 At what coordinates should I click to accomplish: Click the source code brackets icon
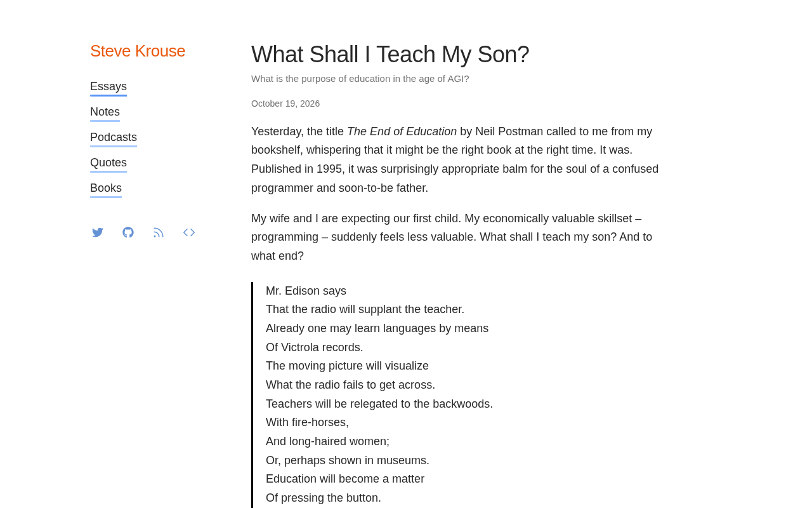point(189,232)
